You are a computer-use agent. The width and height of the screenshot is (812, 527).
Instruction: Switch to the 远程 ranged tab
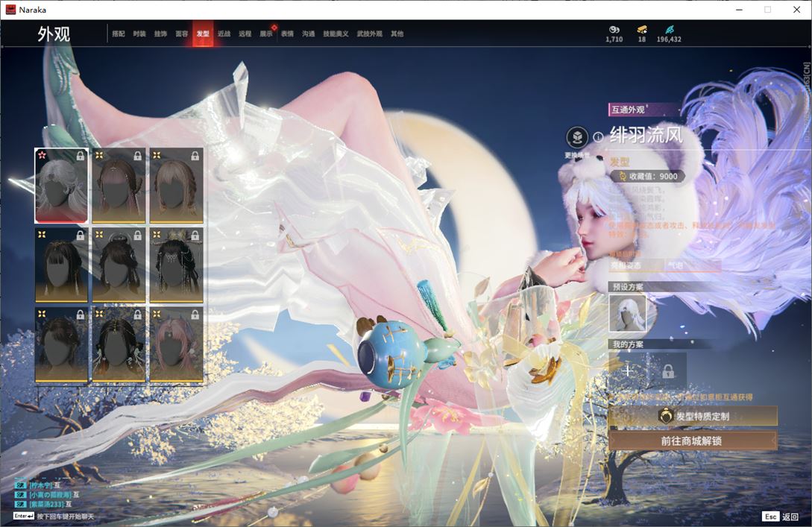tap(245, 34)
